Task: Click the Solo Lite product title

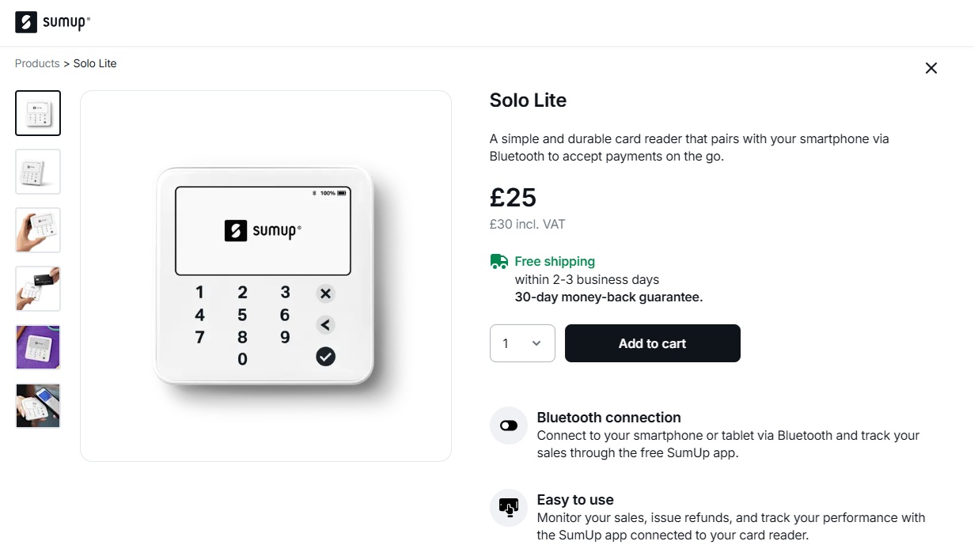Action: [x=528, y=100]
